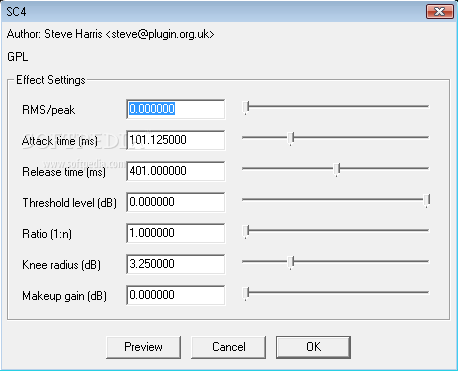
Task: Click the 'RMS/peak' label
Action: pyautogui.click(x=48, y=110)
